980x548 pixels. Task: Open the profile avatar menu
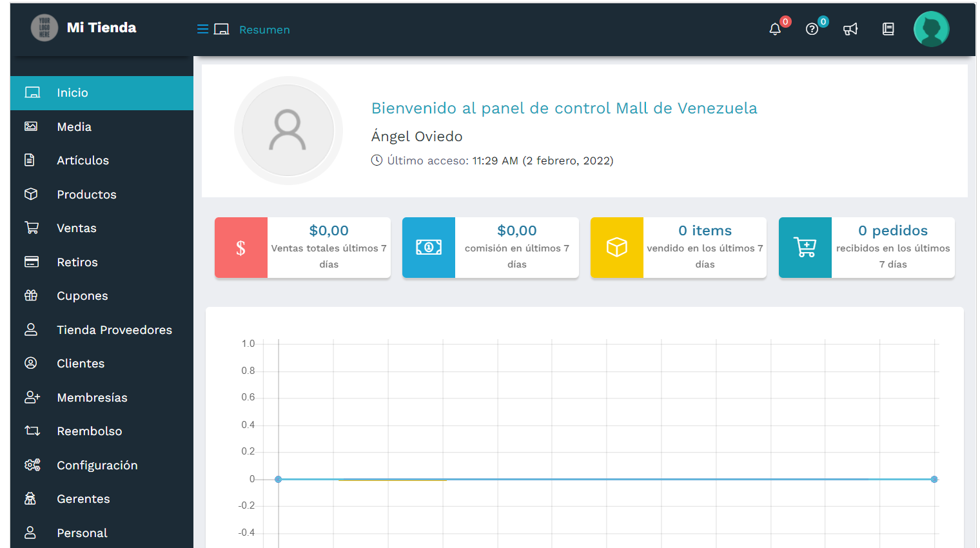pos(931,29)
